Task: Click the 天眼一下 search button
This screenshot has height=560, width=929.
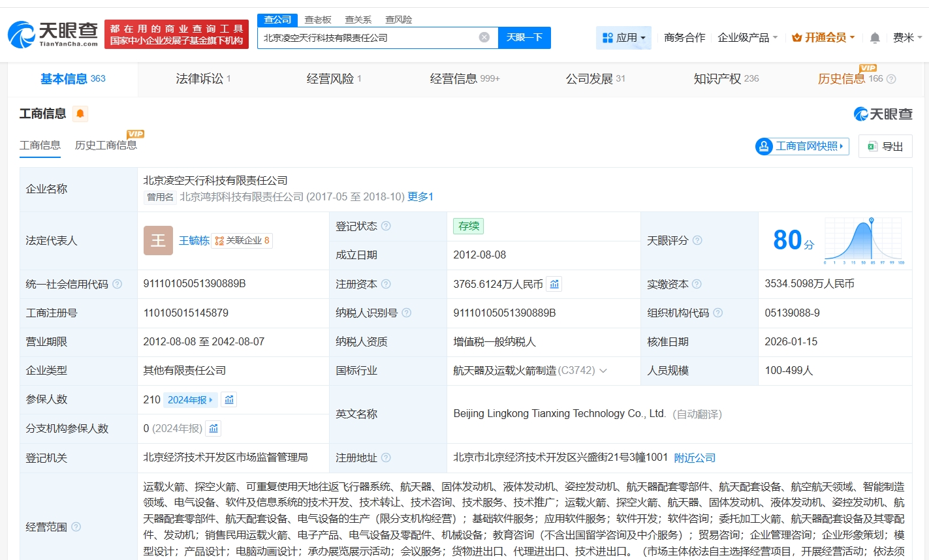Action: tap(524, 38)
